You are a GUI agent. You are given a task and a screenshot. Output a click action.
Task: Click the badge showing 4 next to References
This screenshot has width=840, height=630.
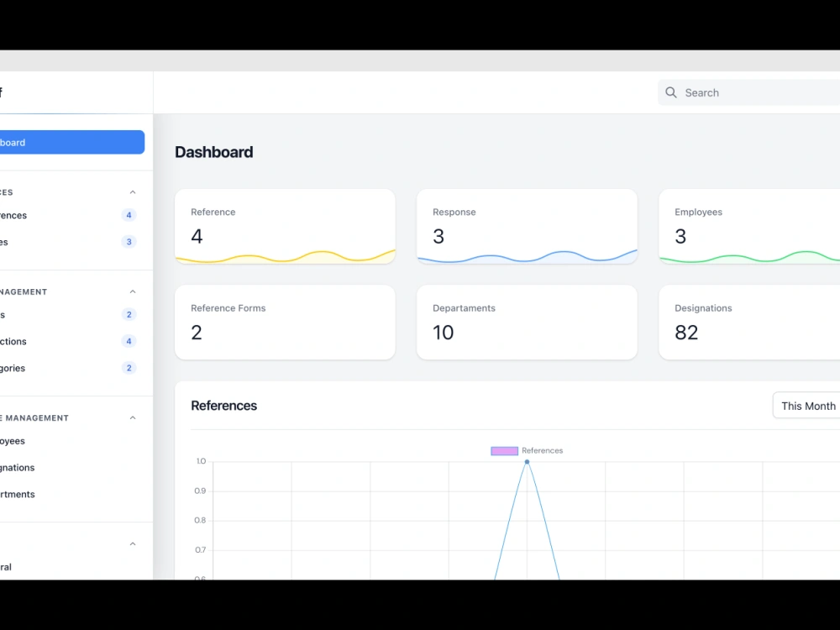click(x=129, y=215)
